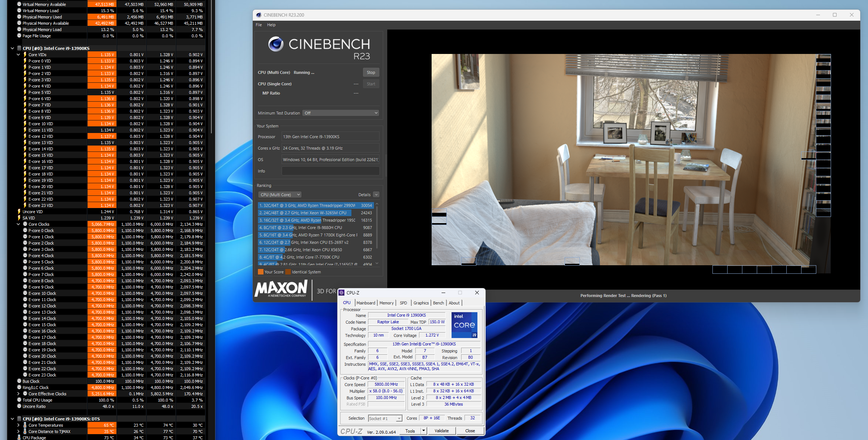Click the CPU chip icon beside Core i9-13900KS

[x=19, y=48]
